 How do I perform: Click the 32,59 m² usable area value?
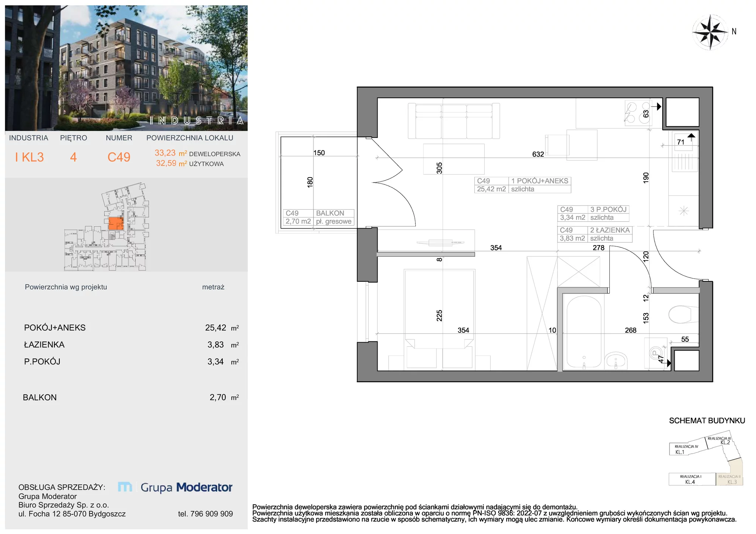click(172, 163)
